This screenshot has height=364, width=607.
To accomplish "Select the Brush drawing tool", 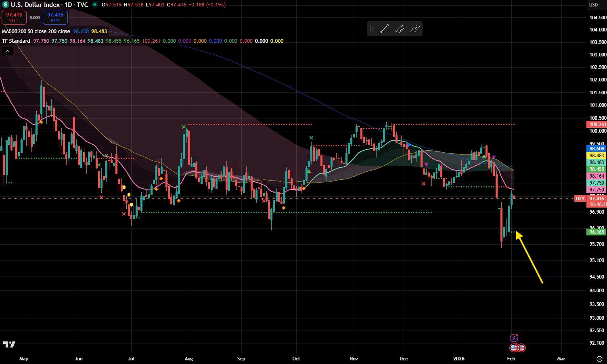I will 415,28.
